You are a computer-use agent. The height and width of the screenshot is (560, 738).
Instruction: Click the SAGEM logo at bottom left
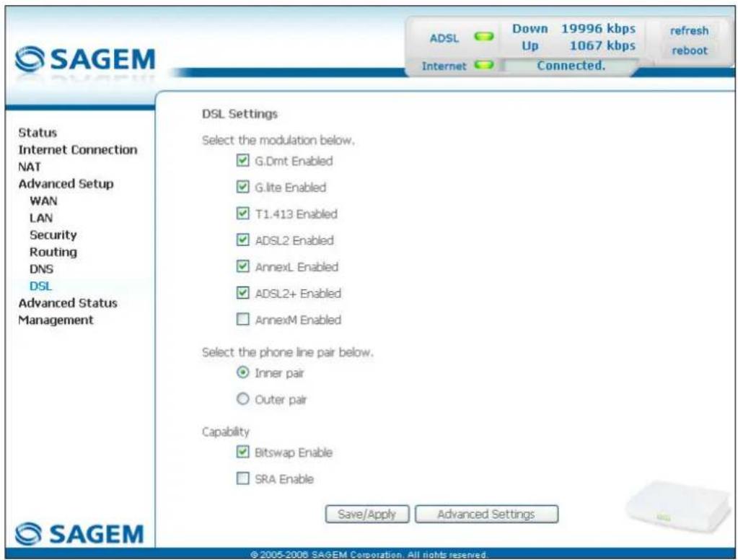tap(79, 533)
